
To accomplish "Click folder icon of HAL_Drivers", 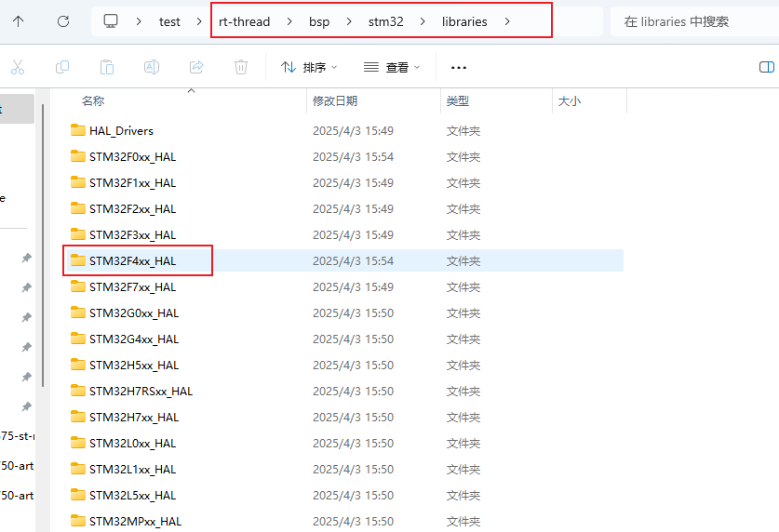I will tap(78, 130).
